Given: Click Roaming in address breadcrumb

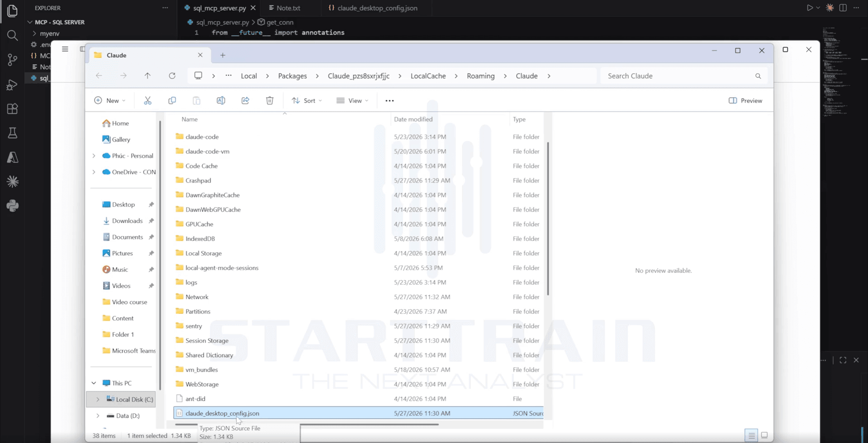Looking at the screenshot, I should pos(480,76).
